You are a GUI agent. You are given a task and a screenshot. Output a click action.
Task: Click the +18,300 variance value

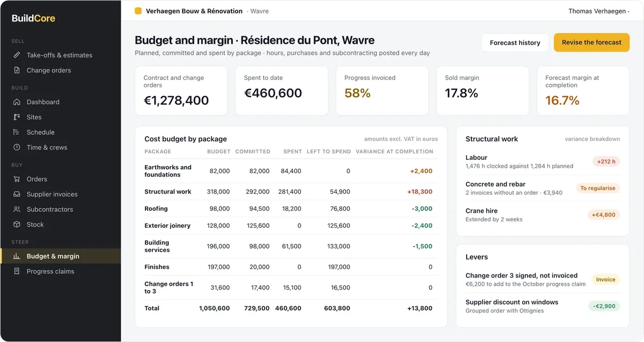(420, 191)
